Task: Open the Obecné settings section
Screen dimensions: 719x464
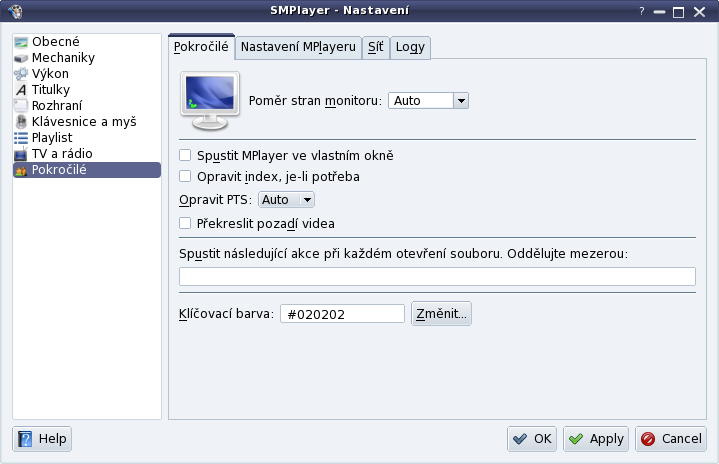Action: point(87,42)
